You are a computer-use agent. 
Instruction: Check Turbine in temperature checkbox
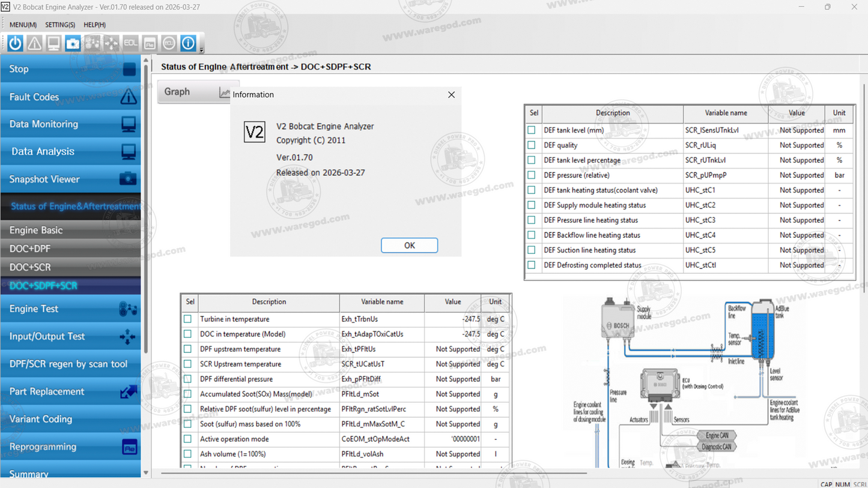tap(188, 319)
